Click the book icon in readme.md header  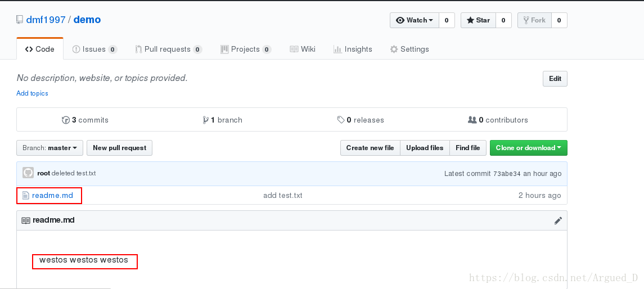tap(26, 220)
